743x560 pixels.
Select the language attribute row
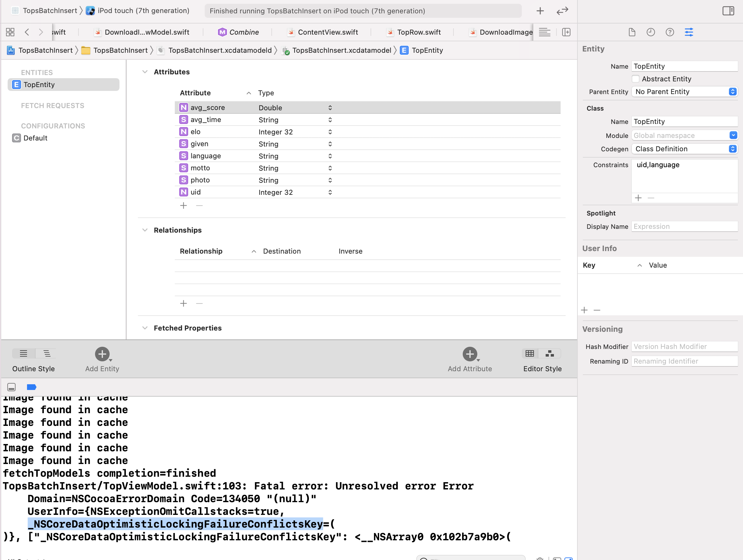pyautogui.click(x=367, y=156)
